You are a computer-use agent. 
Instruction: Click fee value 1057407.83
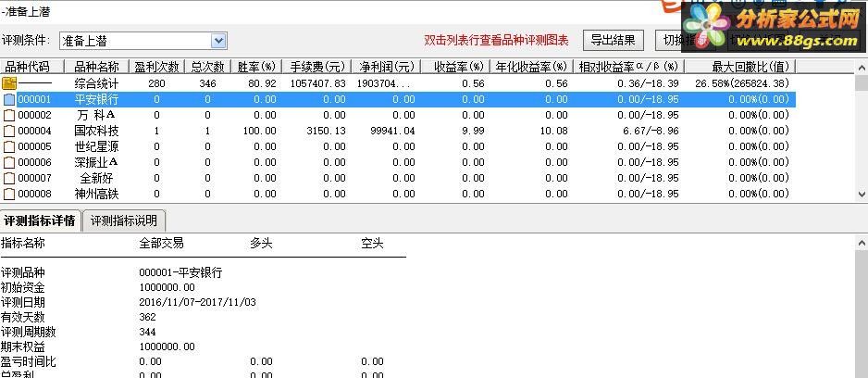pyautogui.click(x=317, y=83)
